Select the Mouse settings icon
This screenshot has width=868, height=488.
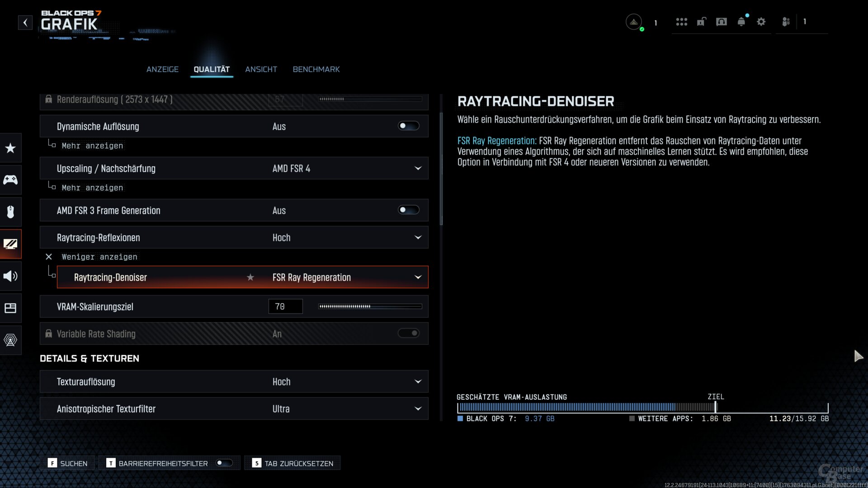click(x=10, y=212)
